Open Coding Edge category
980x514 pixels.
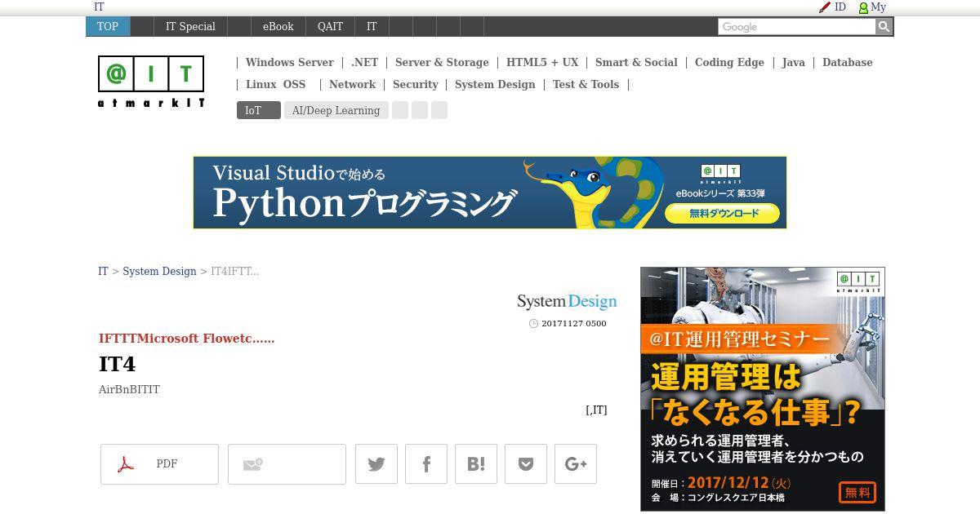[x=729, y=62]
